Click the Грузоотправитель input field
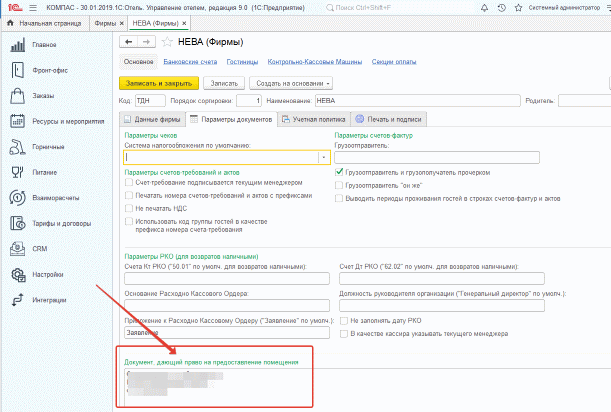 tap(437, 157)
